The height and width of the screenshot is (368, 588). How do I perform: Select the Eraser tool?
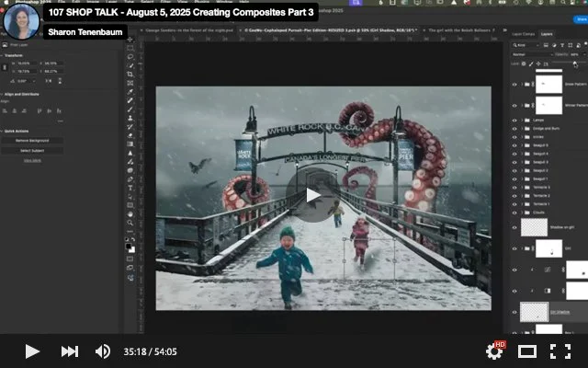pos(130,135)
